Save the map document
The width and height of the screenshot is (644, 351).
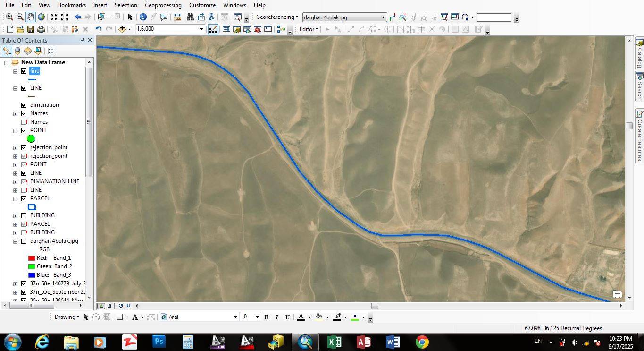(x=30, y=29)
